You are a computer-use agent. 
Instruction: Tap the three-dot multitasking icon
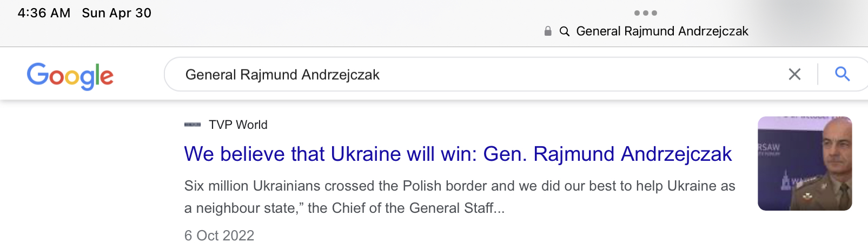click(x=646, y=13)
